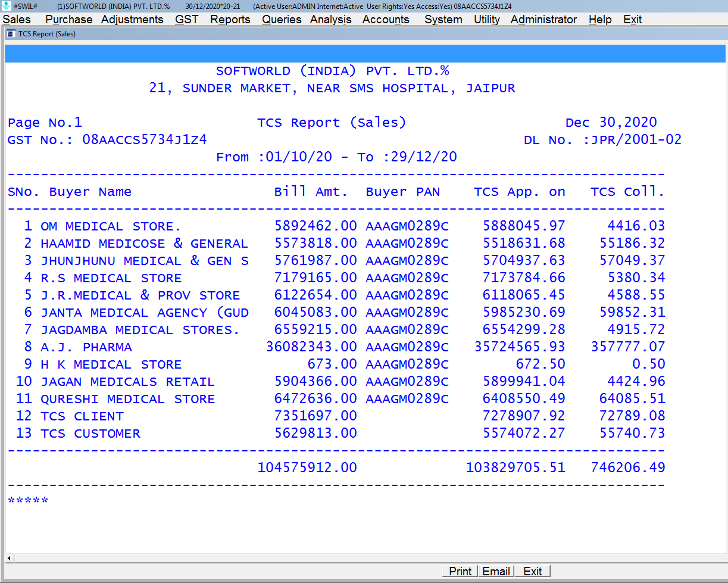This screenshot has height=583, width=728.
Task: Click the horizontal scrollbar left arrow
Action: tap(10, 558)
